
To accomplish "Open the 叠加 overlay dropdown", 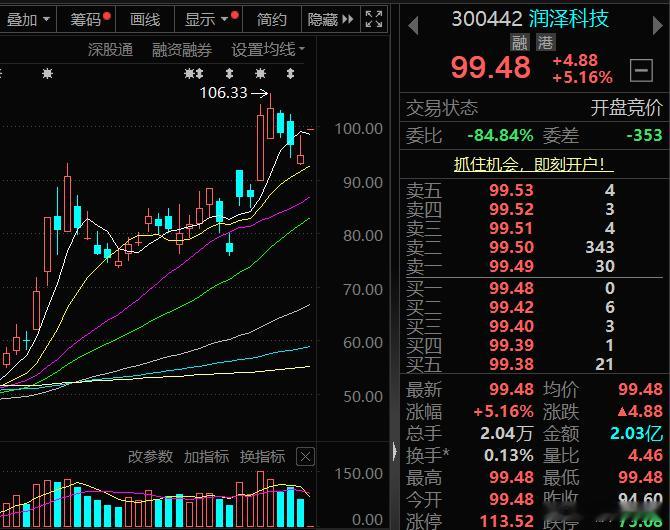I will point(28,19).
